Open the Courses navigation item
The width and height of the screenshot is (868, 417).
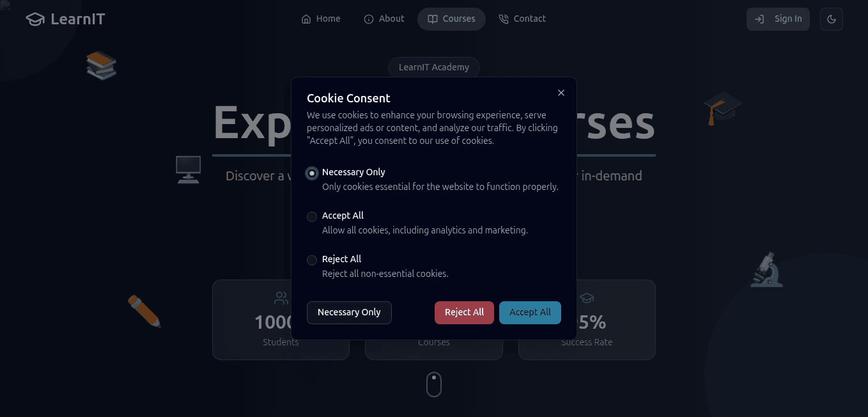click(x=451, y=19)
